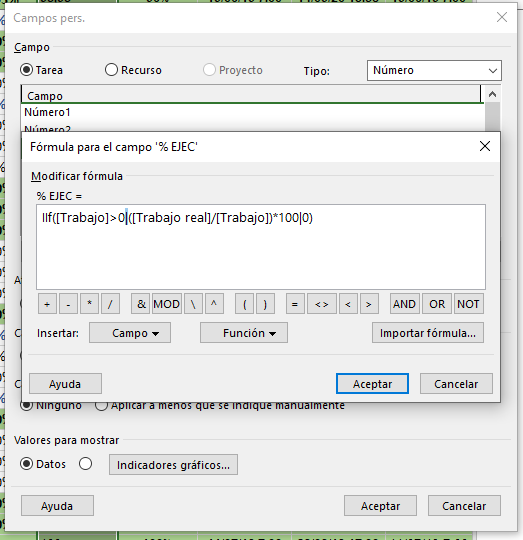Insert the multiplication asterisk operator

[x=90, y=304]
